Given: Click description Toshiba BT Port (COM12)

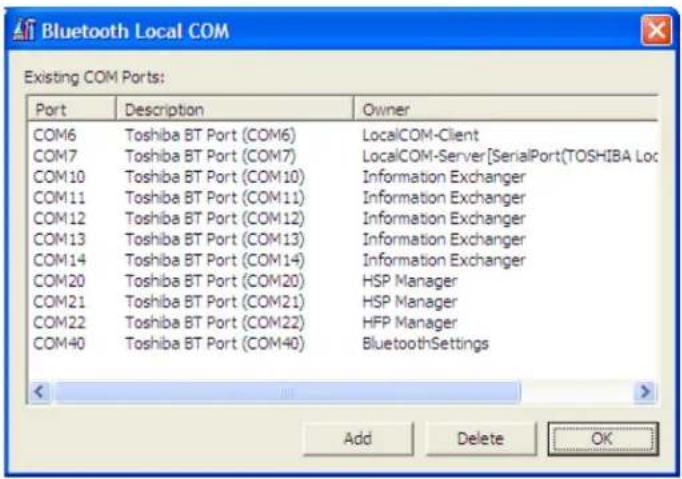Looking at the screenshot, I should pos(215,219).
